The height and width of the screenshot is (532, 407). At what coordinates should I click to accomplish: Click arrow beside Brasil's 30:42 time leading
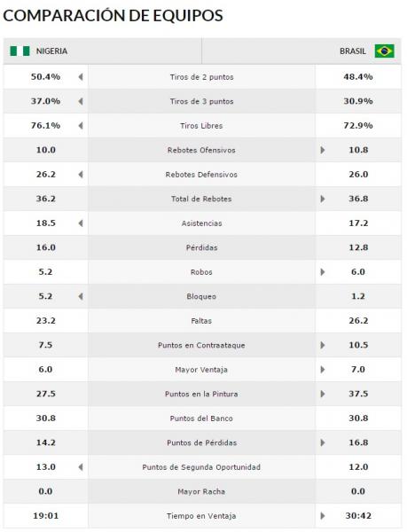323,516
